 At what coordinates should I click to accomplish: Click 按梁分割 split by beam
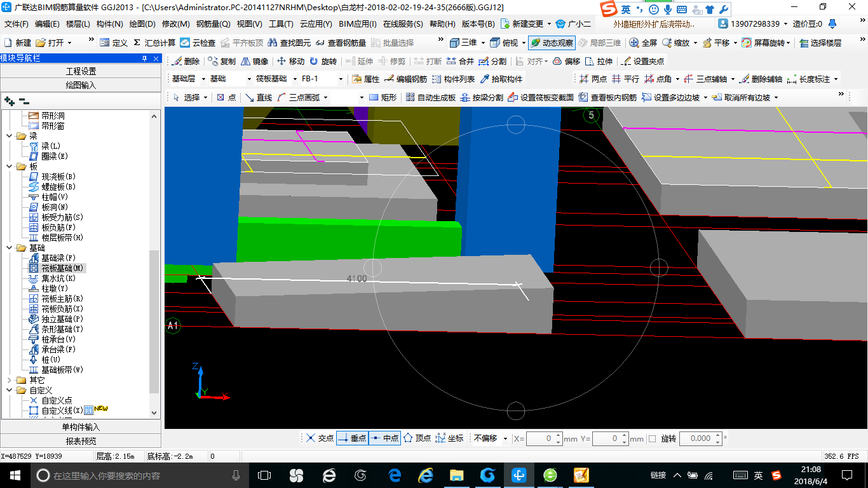tap(481, 97)
